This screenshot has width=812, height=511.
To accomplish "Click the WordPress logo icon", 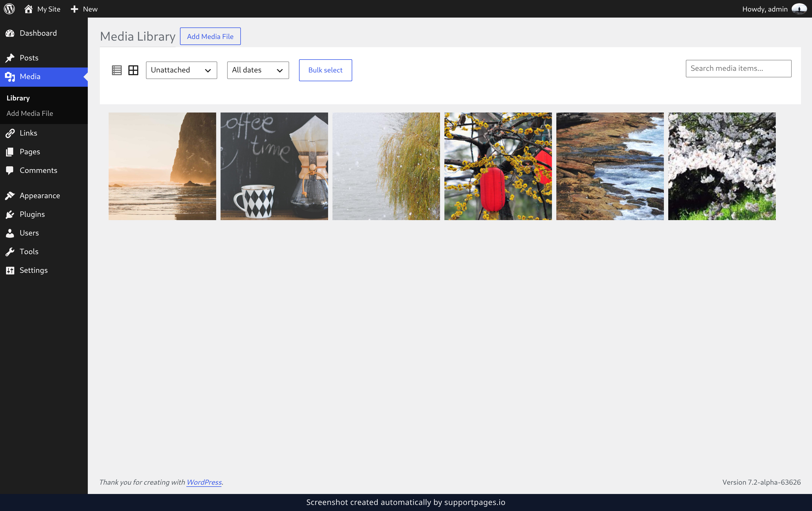I will (x=9, y=9).
